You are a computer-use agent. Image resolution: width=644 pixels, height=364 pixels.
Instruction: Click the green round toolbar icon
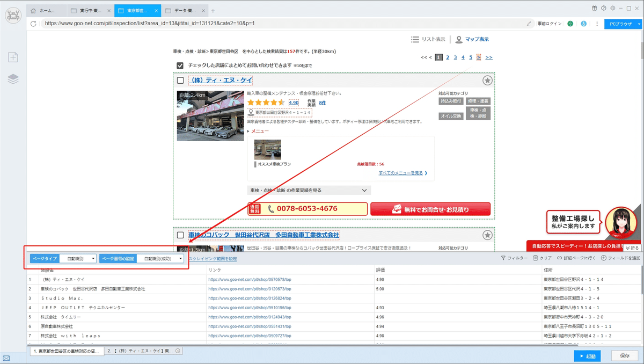(570, 24)
